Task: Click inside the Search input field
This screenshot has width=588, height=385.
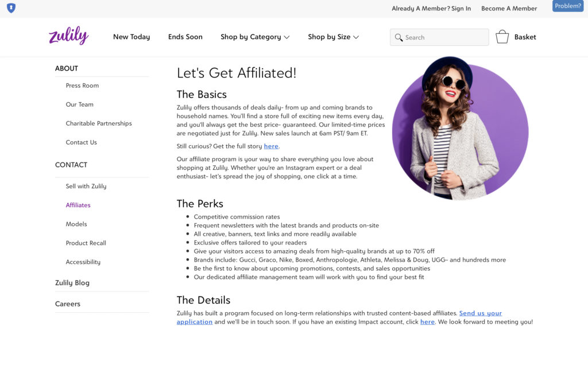Action: [x=443, y=37]
